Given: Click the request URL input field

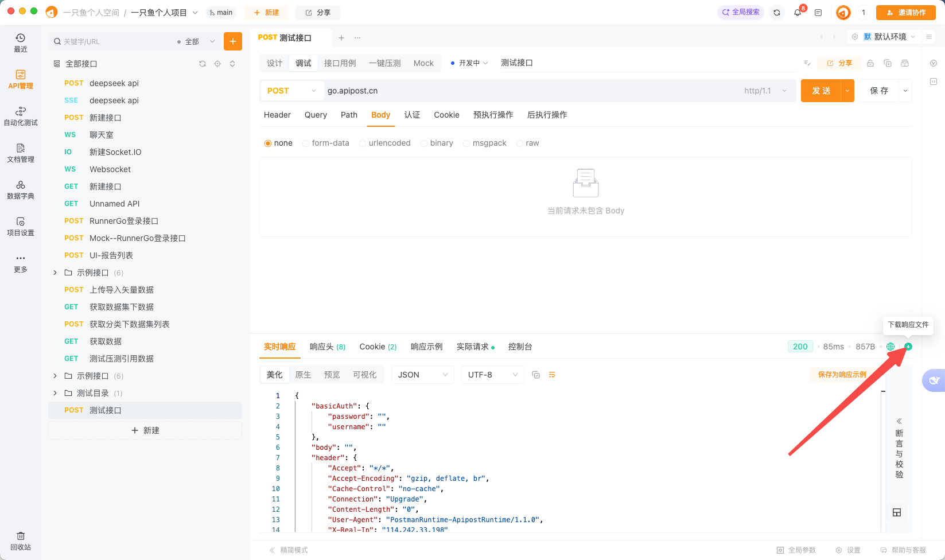Looking at the screenshot, I should pyautogui.click(x=528, y=91).
